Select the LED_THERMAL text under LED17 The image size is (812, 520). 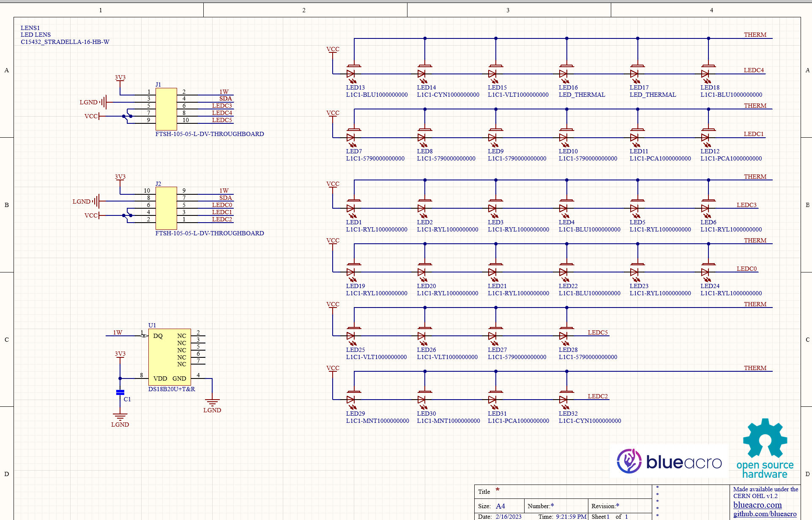653,95
